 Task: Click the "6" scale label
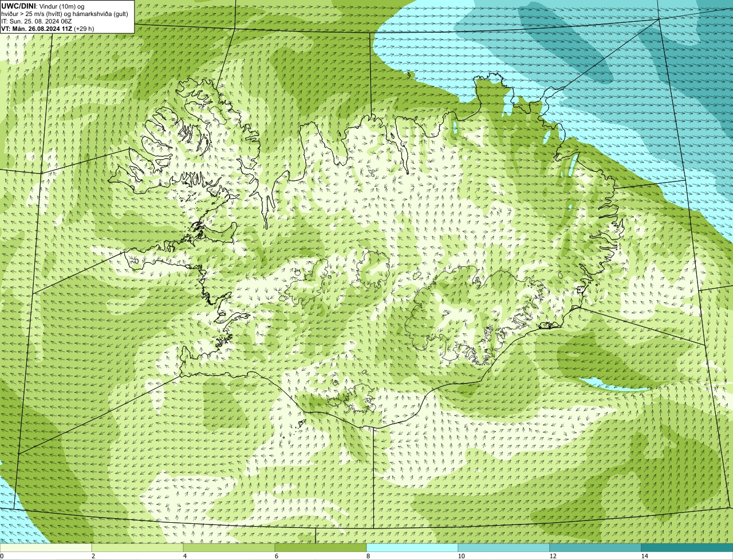coord(276,555)
